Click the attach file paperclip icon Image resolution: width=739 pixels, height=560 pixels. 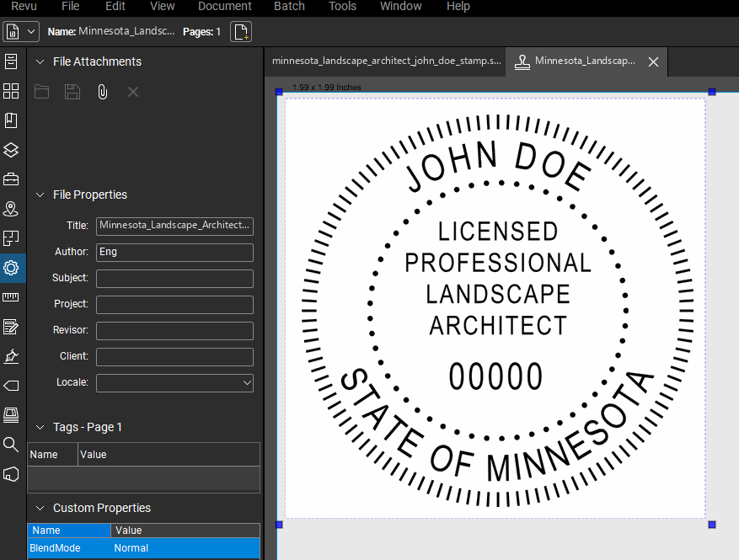pyautogui.click(x=102, y=92)
